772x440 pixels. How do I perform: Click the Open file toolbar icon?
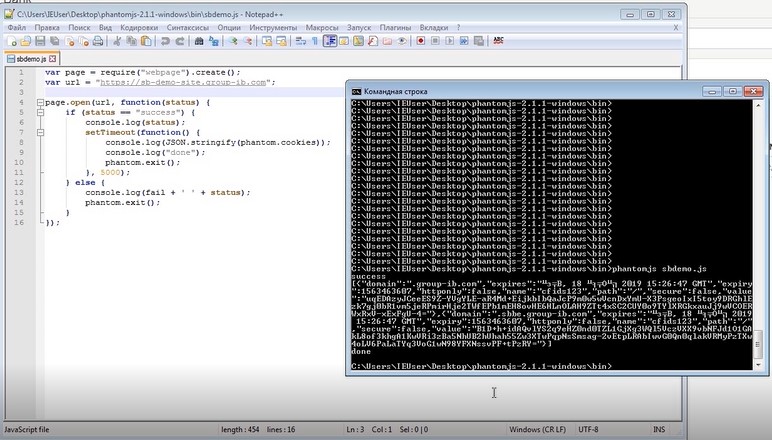coord(26,41)
